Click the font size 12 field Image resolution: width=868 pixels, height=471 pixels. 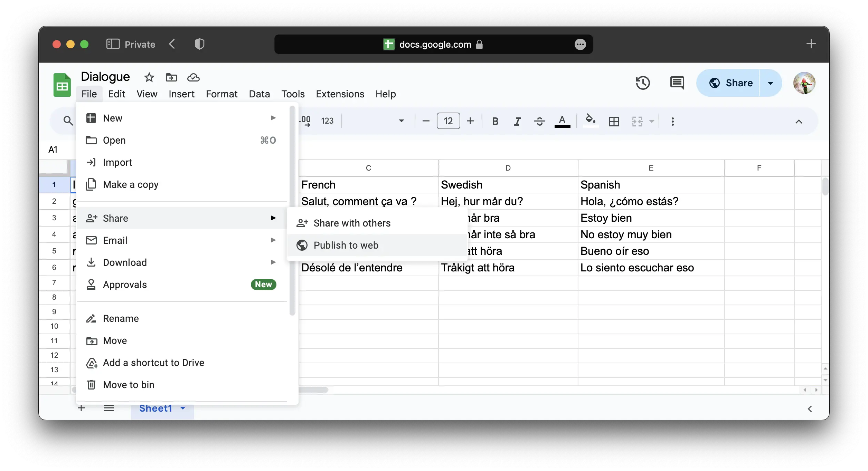coord(448,121)
